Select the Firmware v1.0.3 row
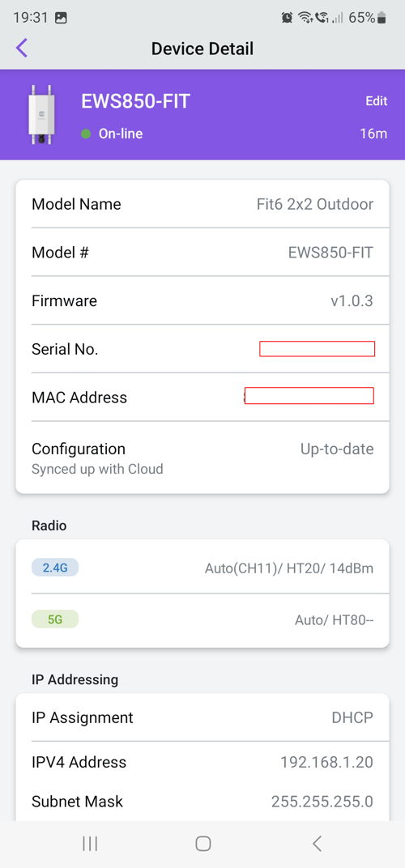Viewport: 405px width, 868px height. pyautogui.click(x=202, y=300)
